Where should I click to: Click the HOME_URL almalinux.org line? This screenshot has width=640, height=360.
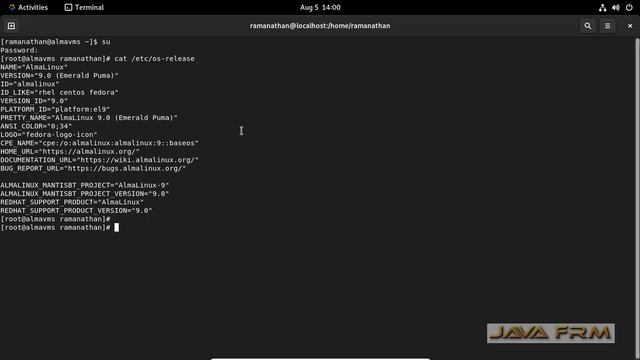(70, 151)
